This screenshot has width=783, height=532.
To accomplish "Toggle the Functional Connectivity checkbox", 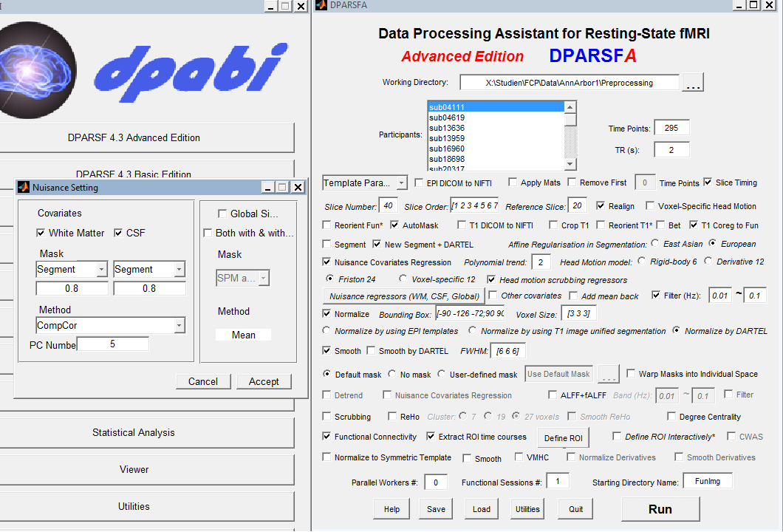I will [x=326, y=436].
